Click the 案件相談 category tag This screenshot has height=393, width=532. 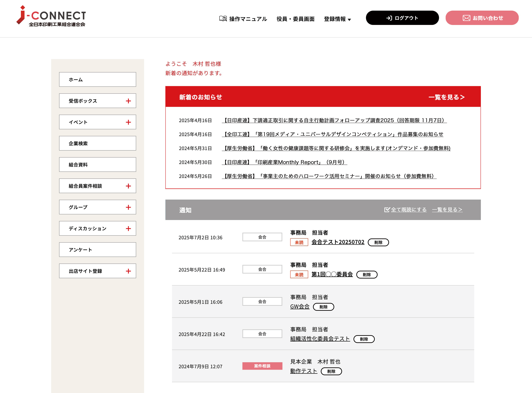click(262, 366)
